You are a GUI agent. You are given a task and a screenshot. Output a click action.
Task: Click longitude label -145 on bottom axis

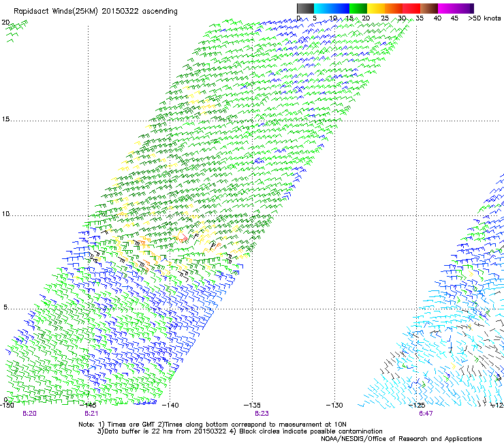coord(88,406)
